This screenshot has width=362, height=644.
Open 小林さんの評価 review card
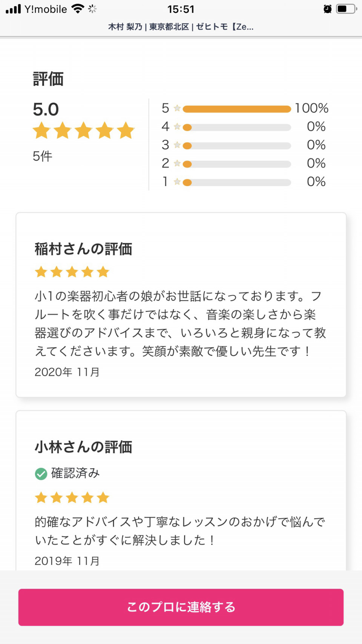click(181, 490)
